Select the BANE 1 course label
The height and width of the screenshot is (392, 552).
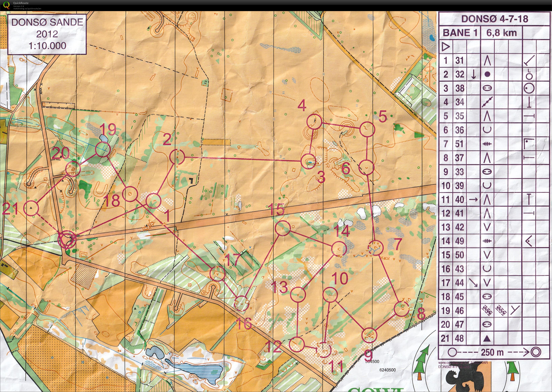(x=460, y=33)
